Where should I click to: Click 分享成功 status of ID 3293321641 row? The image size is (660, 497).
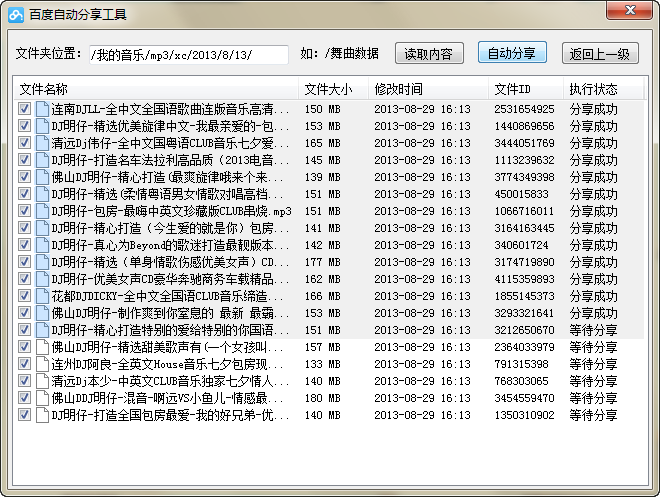click(x=593, y=313)
